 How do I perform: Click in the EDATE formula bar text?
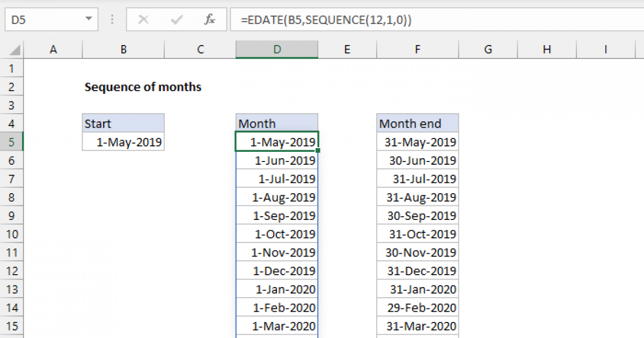pyautogui.click(x=326, y=20)
